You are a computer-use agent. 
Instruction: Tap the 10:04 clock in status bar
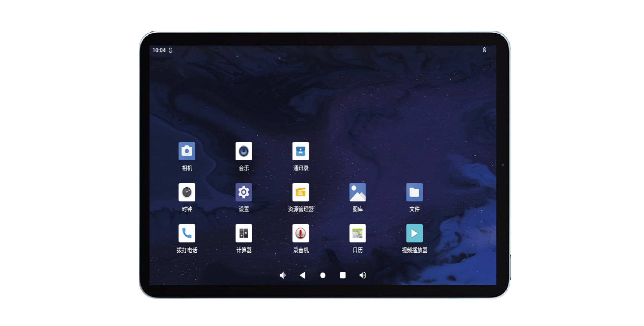(159, 50)
